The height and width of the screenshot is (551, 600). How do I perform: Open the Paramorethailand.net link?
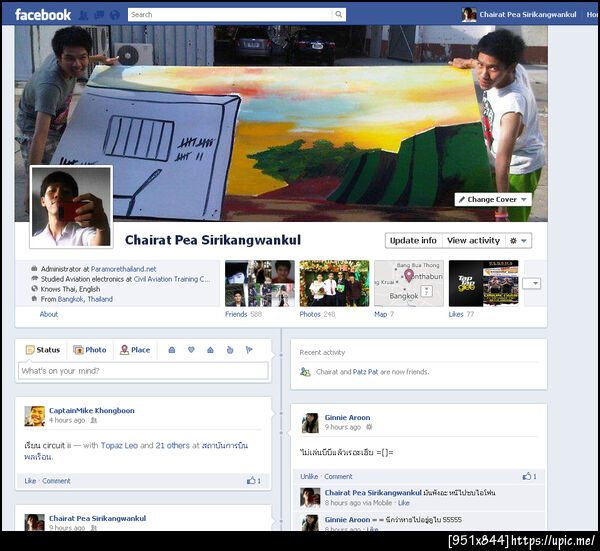[x=123, y=269]
